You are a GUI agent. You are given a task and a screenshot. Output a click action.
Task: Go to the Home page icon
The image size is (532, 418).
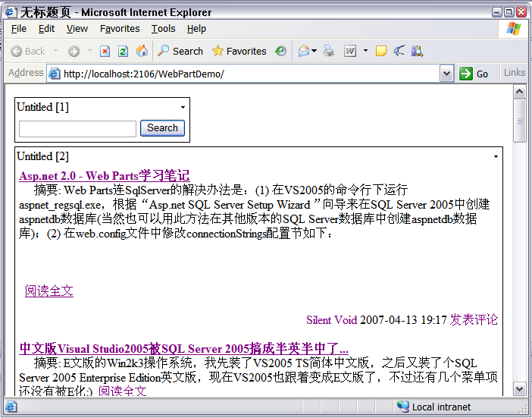coord(142,52)
